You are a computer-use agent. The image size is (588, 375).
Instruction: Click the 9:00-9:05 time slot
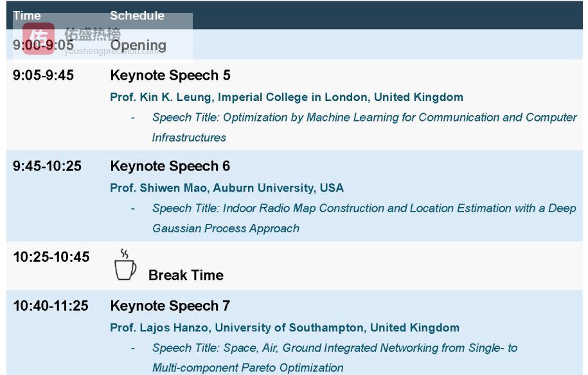click(x=43, y=45)
